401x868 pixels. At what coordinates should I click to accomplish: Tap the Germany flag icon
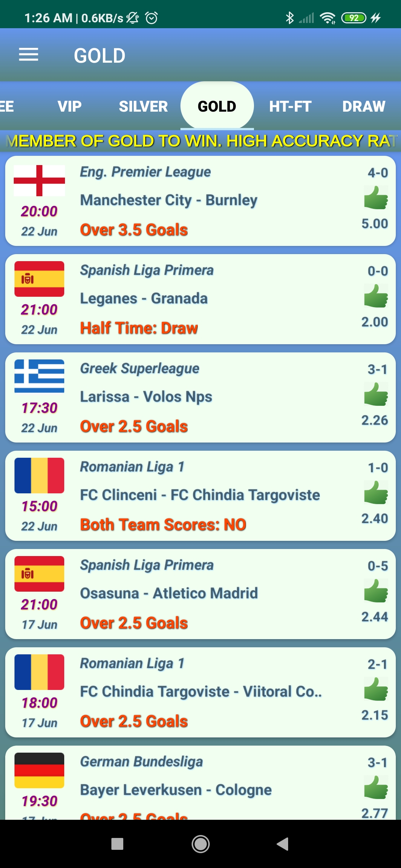pos(39,770)
